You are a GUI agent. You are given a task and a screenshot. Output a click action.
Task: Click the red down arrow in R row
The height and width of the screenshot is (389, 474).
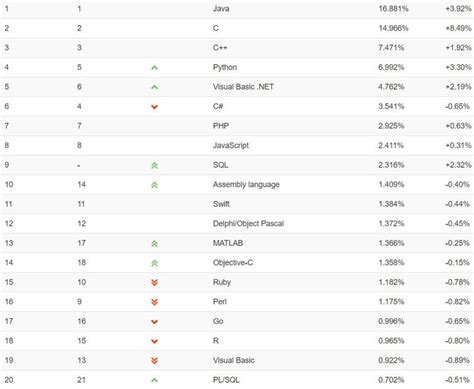(154, 341)
